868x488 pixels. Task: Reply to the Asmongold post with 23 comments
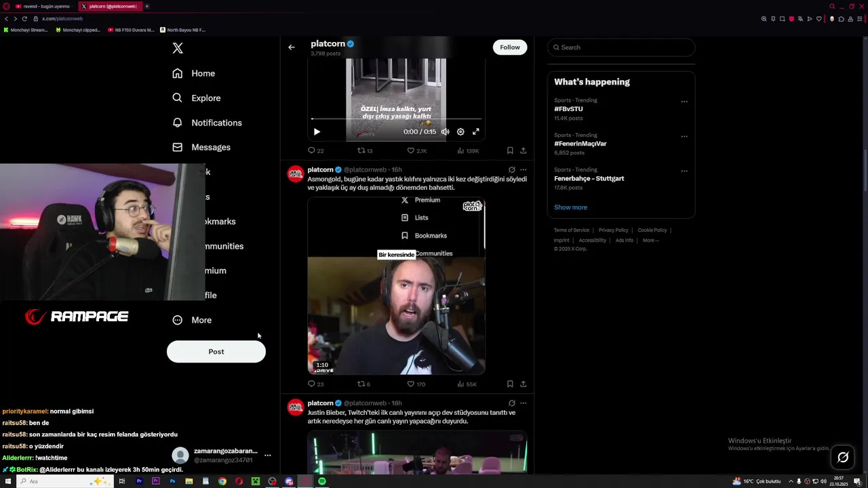pyautogui.click(x=316, y=384)
